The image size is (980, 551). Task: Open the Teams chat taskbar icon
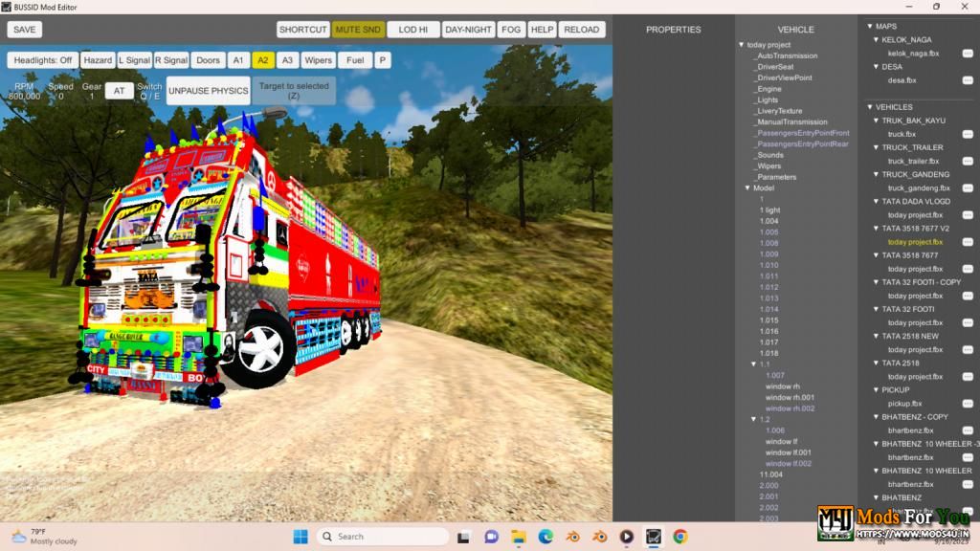pyautogui.click(x=491, y=537)
